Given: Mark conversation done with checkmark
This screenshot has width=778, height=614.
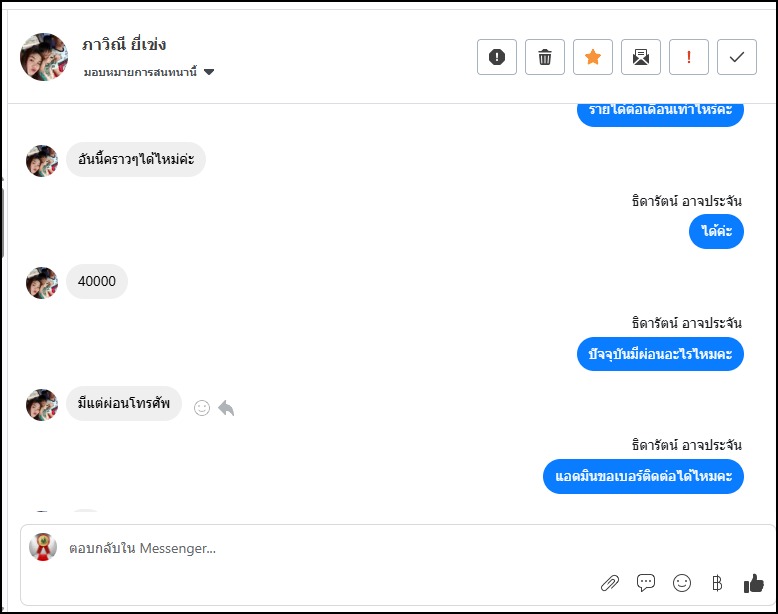Looking at the screenshot, I should (x=737, y=57).
